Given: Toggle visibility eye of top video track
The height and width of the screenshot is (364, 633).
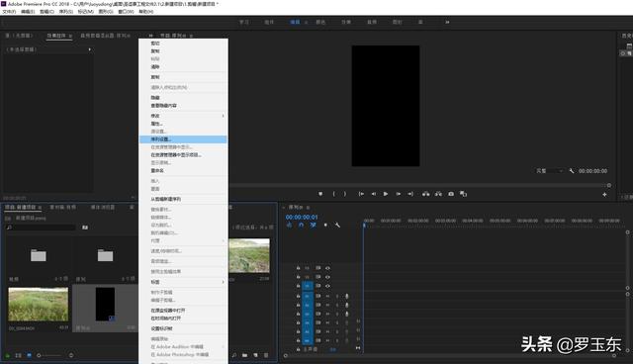Looking at the screenshot, I should pos(327,268).
